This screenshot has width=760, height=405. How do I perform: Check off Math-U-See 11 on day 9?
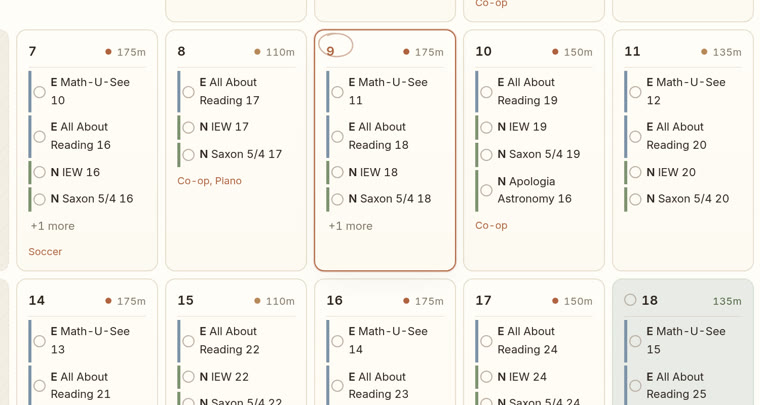coord(337,92)
